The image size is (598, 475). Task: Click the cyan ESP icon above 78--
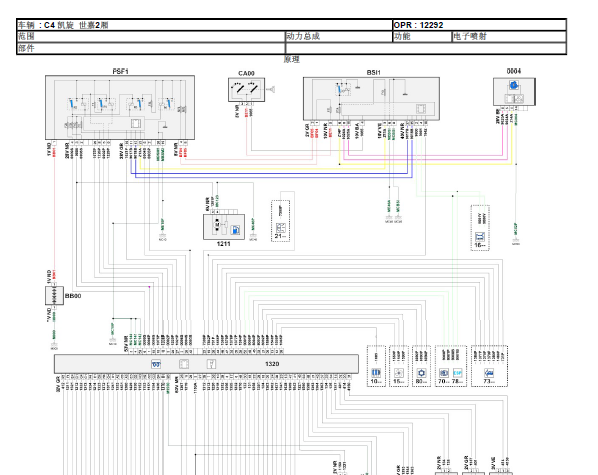[457, 373]
